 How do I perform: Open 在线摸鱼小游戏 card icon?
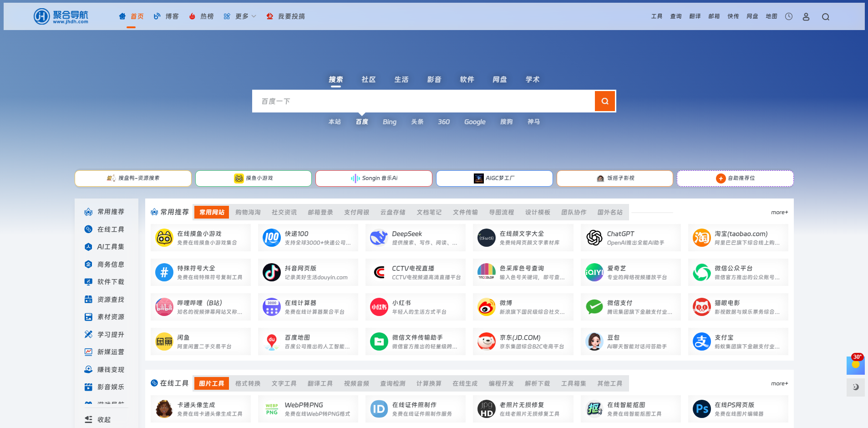[x=164, y=238]
